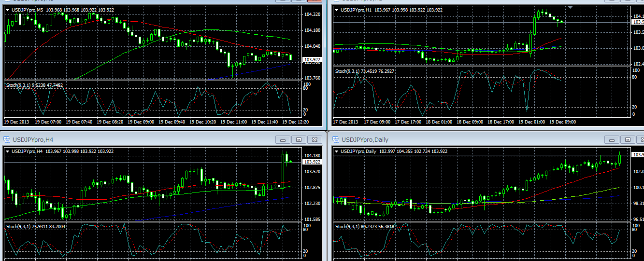644x261 pixels.
Task: Click the 103.922 current price label in H4 chart
Action: (x=312, y=162)
